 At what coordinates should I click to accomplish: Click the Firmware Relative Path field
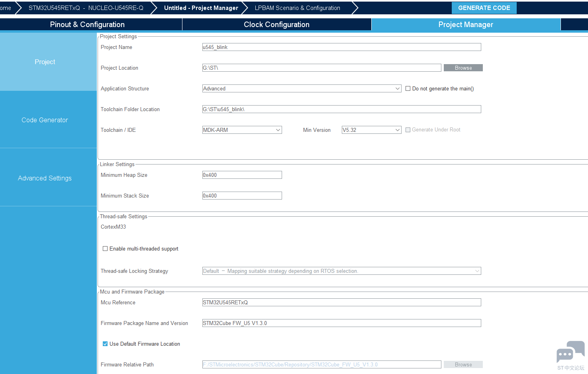(x=321, y=364)
